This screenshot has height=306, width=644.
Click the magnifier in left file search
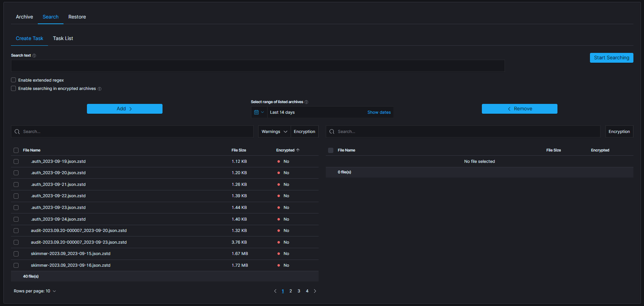tap(17, 131)
